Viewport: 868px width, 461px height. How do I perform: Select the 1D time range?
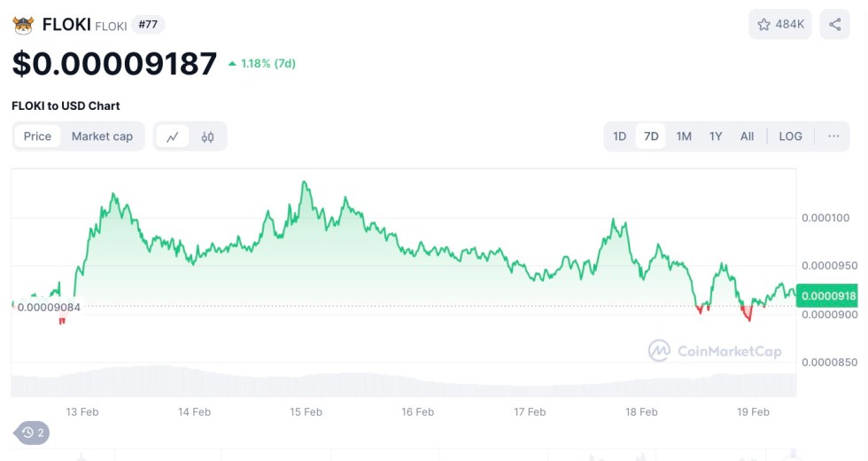620,137
